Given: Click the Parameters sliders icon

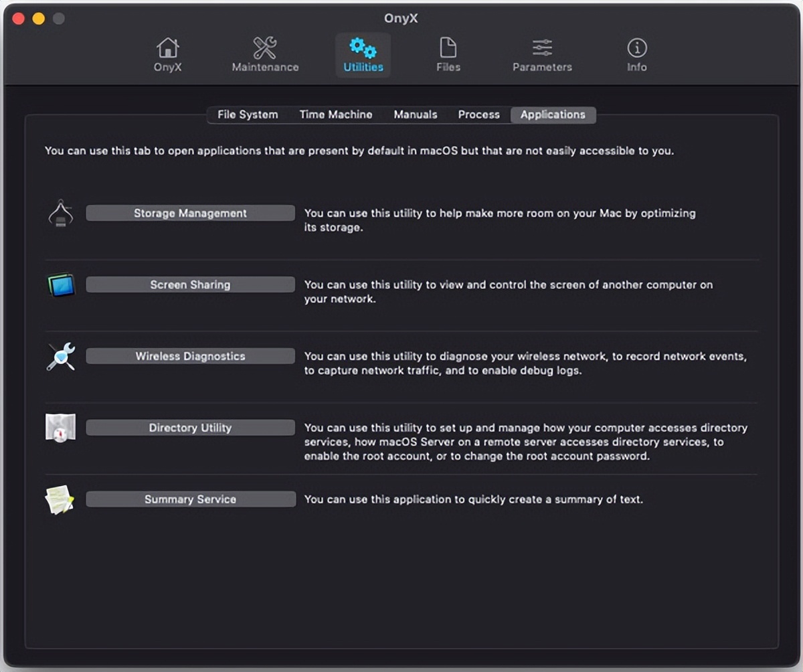Looking at the screenshot, I should click(542, 47).
